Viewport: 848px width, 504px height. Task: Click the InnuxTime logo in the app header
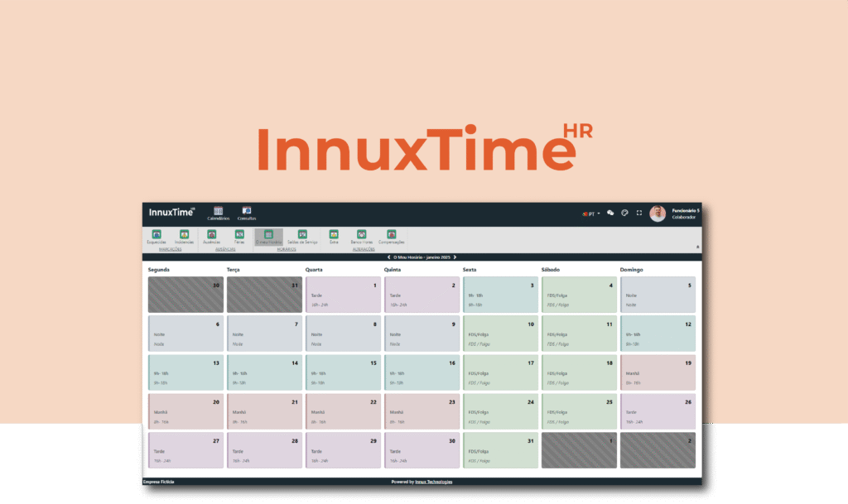click(172, 213)
